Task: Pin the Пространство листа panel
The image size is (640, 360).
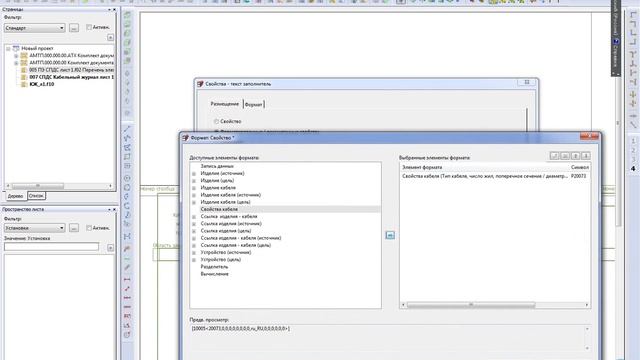Action: click(109, 209)
